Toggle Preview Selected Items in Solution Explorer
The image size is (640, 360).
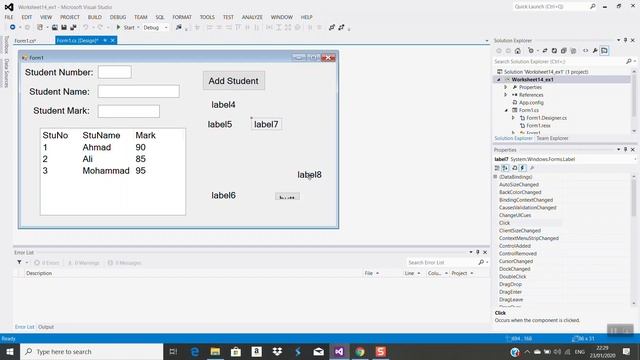click(604, 51)
